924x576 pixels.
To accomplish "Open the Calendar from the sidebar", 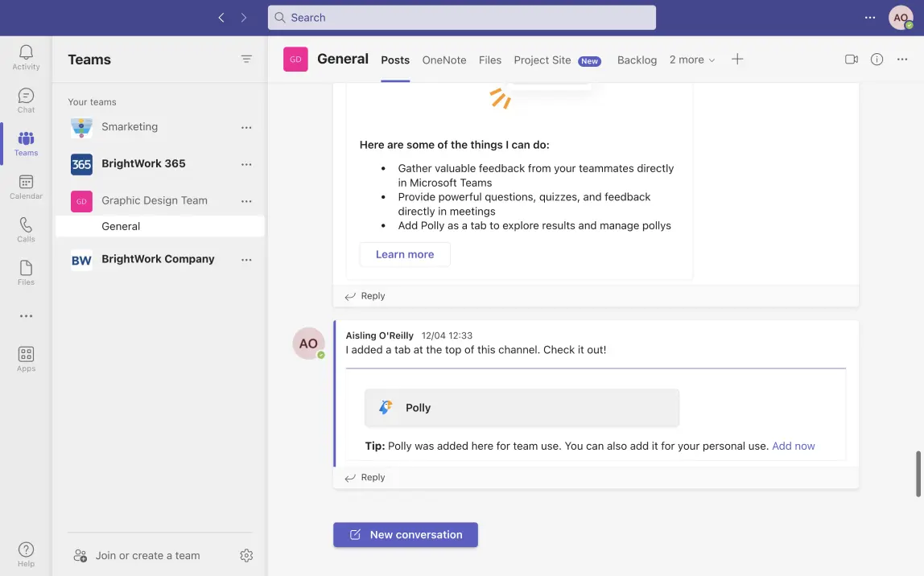I will 25,185.
